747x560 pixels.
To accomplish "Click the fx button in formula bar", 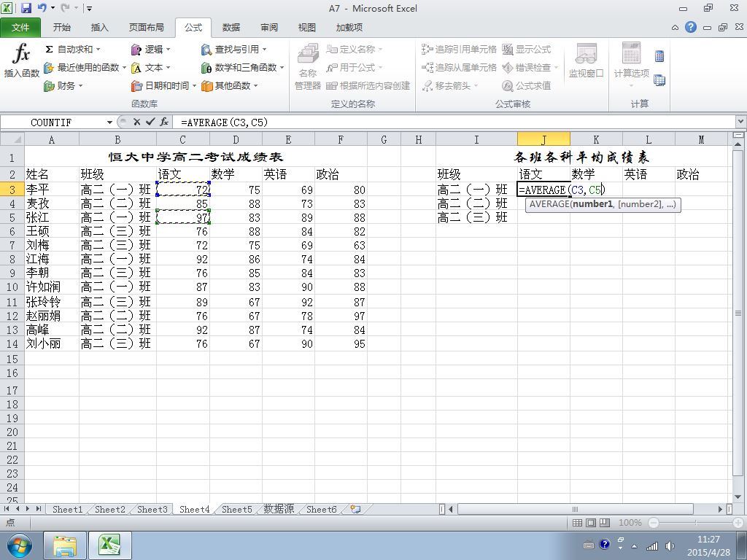I will [x=164, y=122].
